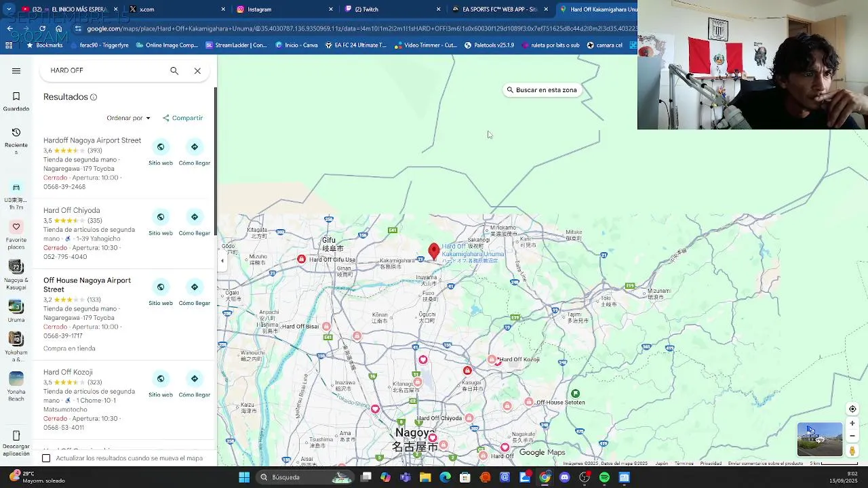Collapse the side panel with the arrow handle

click(x=222, y=260)
